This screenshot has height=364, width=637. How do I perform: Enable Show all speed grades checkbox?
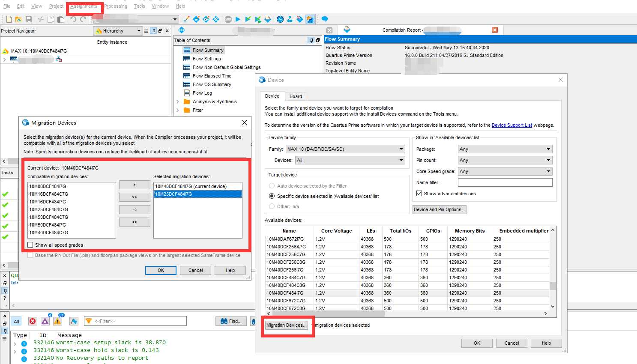click(30, 245)
